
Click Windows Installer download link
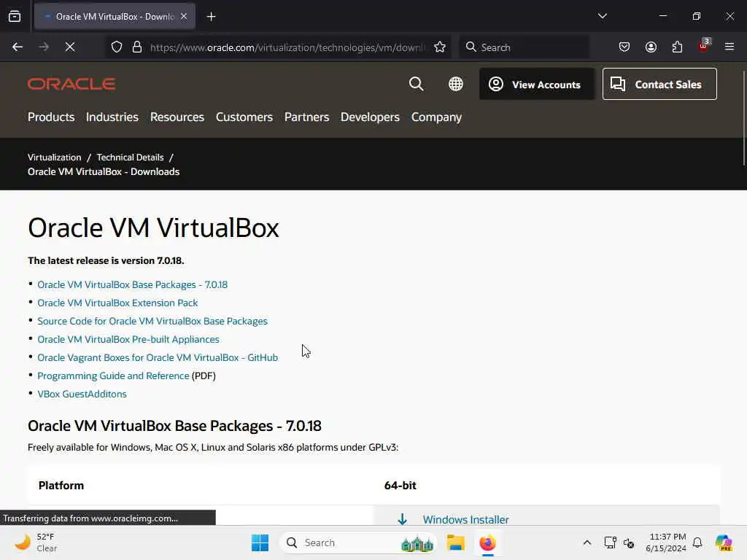click(465, 519)
